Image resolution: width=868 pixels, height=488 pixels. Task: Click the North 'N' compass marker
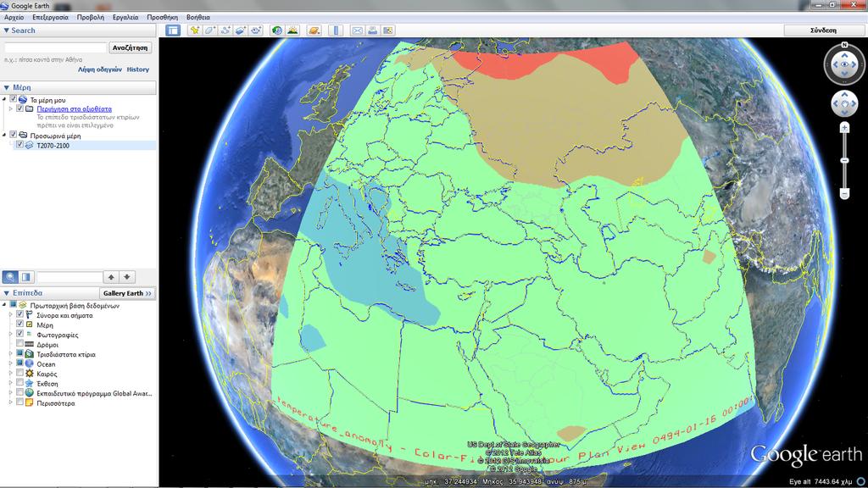[845, 45]
